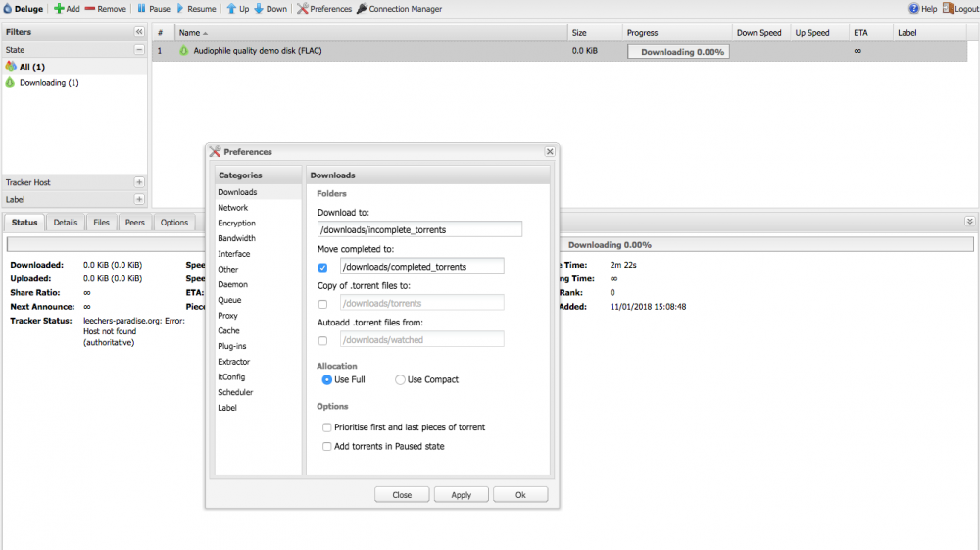This screenshot has width=980, height=550.
Task: Select the Queue category
Action: tap(258, 300)
